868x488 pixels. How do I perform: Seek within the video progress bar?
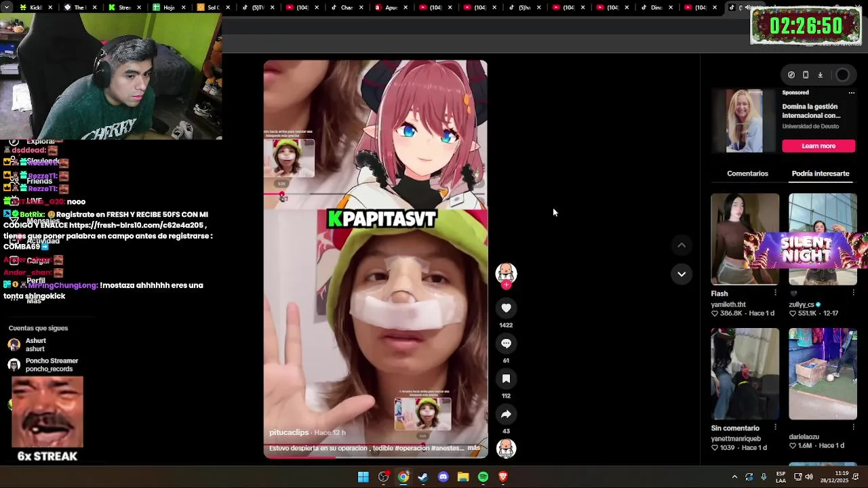click(375, 457)
